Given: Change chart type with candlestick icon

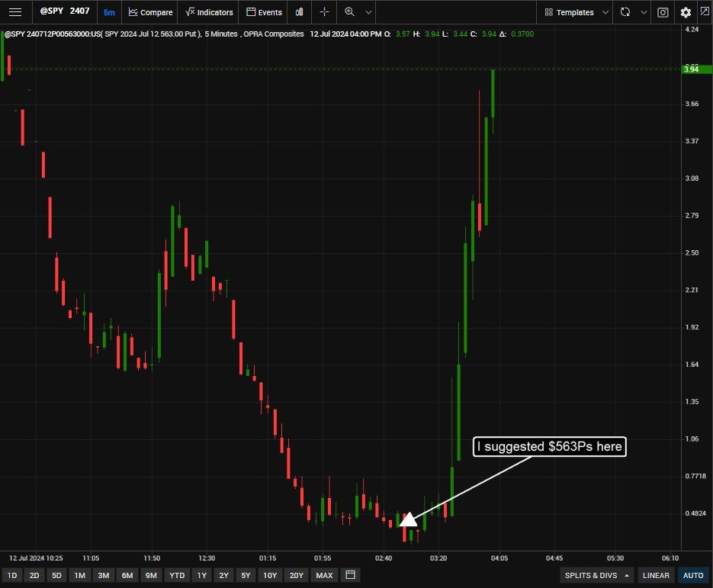Looking at the screenshot, I should pos(299,12).
